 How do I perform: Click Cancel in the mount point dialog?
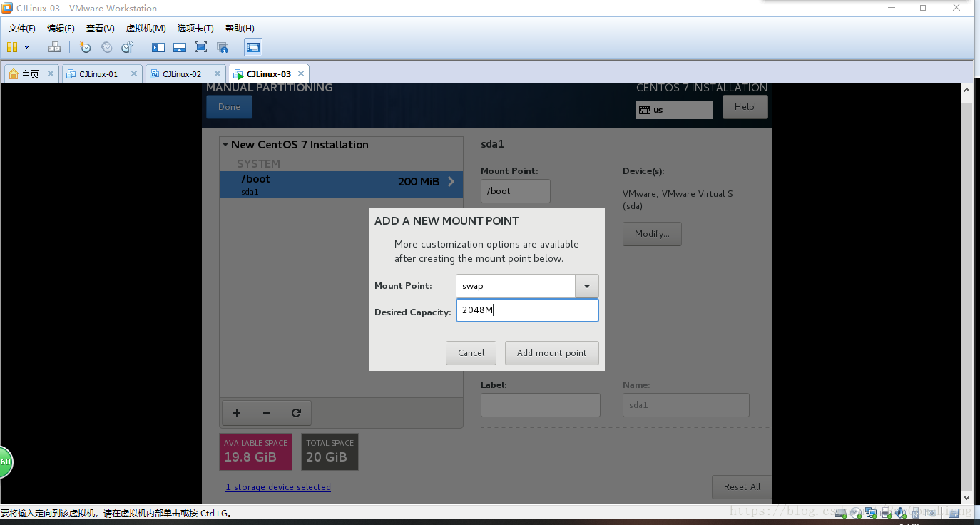[x=471, y=353]
